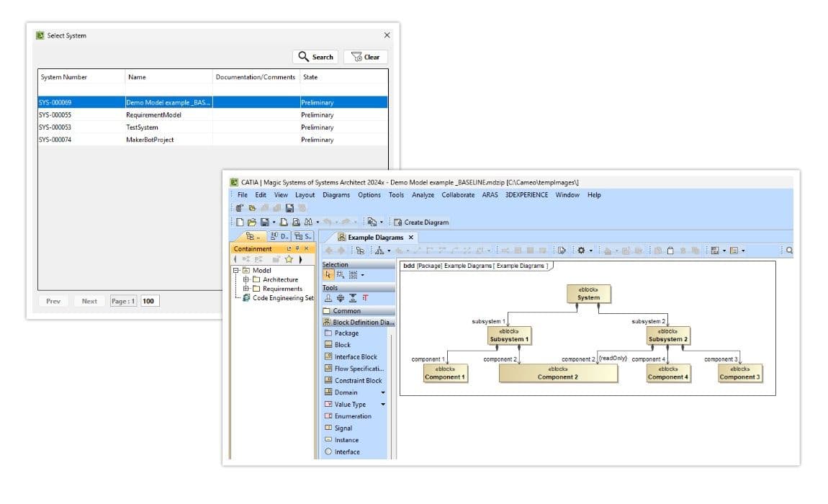Click the Open Project folder icon

252,222
